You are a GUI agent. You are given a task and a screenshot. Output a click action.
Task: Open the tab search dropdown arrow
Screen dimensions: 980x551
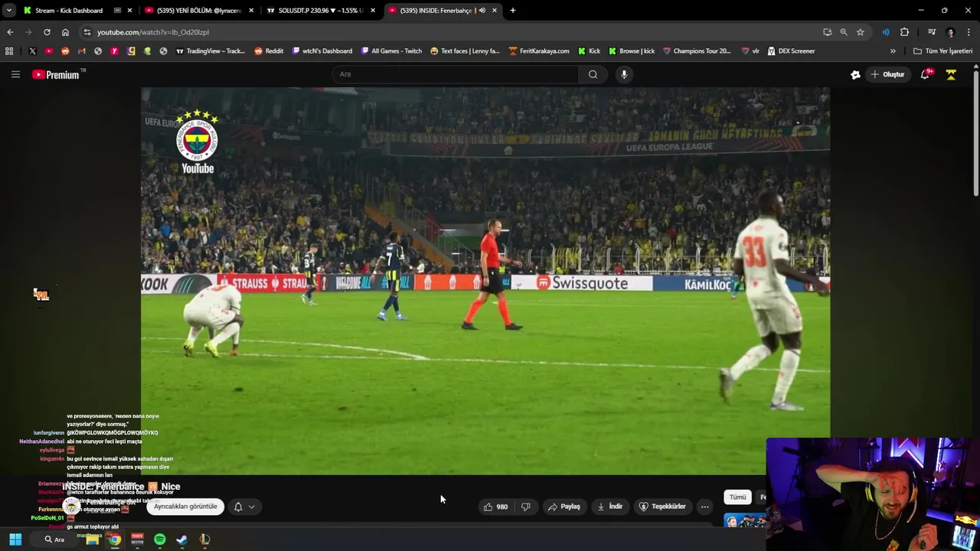(x=9, y=10)
